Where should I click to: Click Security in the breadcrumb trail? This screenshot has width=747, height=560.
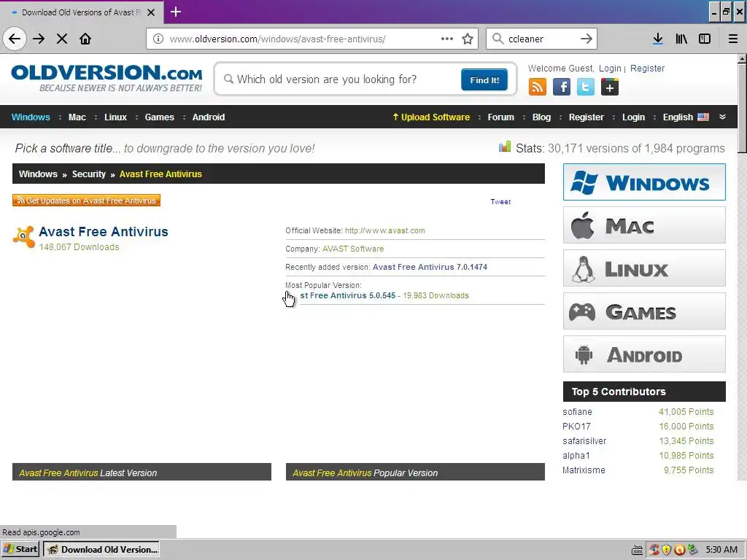[x=88, y=174]
